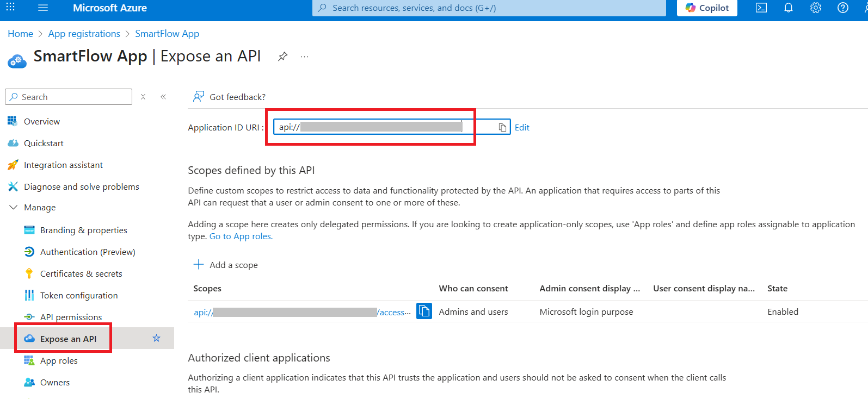Click the global search resources box
Image resolution: width=868 pixels, height=399 pixels.
pos(489,8)
